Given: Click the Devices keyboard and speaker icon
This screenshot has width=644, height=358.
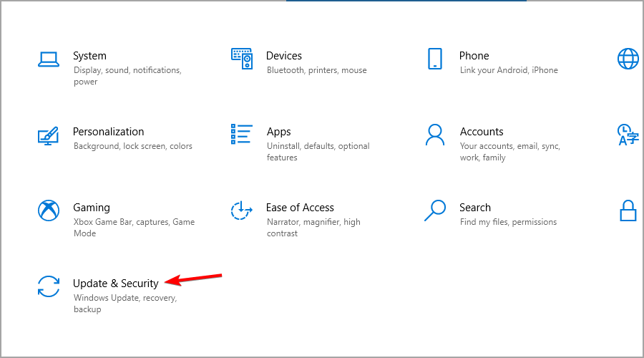Looking at the screenshot, I should [242, 59].
